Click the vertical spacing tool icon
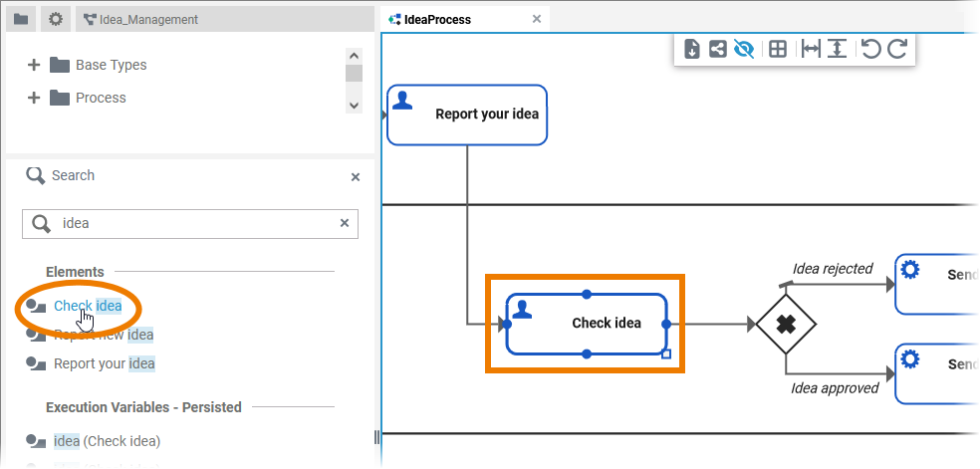Viewport: 980px width, 469px height. tap(838, 49)
